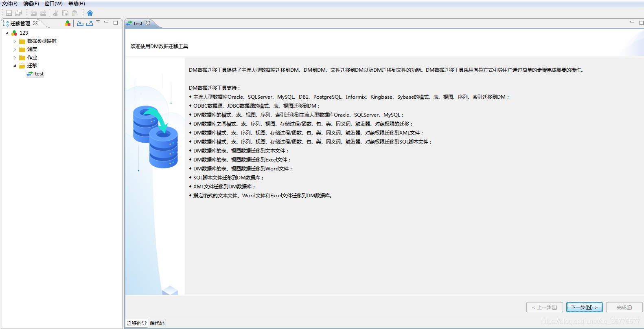Click the 调度 folder icon
The height and width of the screenshot is (329, 644).
pyautogui.click(x=22, y=49)
